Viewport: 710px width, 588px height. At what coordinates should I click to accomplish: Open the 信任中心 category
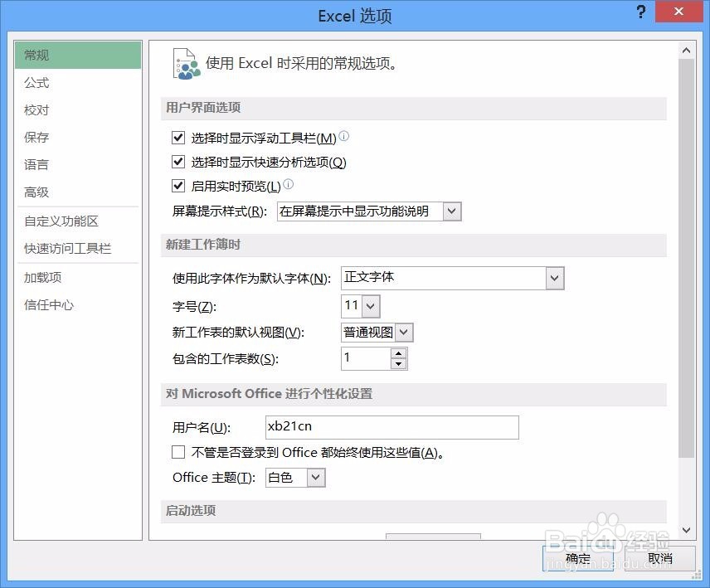click(x=78, y=304)
